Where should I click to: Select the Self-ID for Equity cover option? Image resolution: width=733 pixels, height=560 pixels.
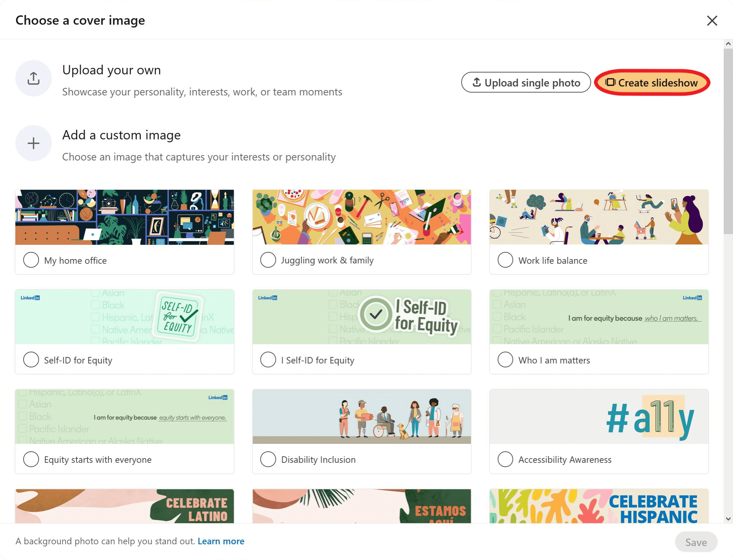[31, 360]
